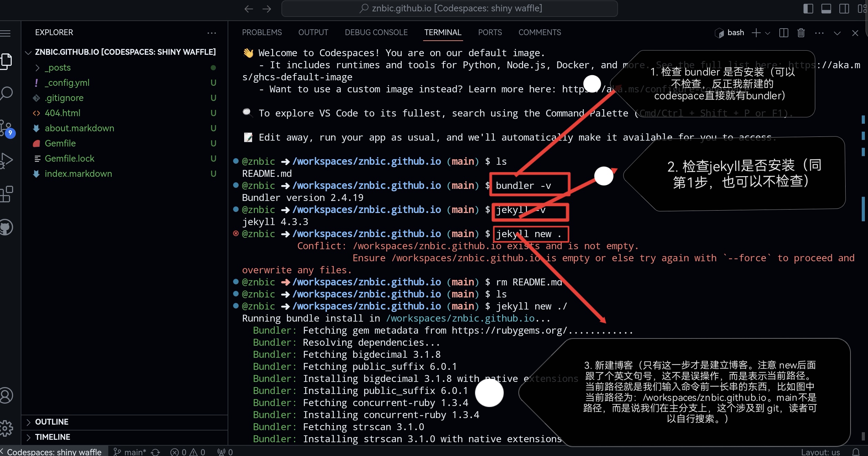This screenshot has width=868, height=456.
Task: Kill terminal with trash icon
Action: tap(801, 33)
